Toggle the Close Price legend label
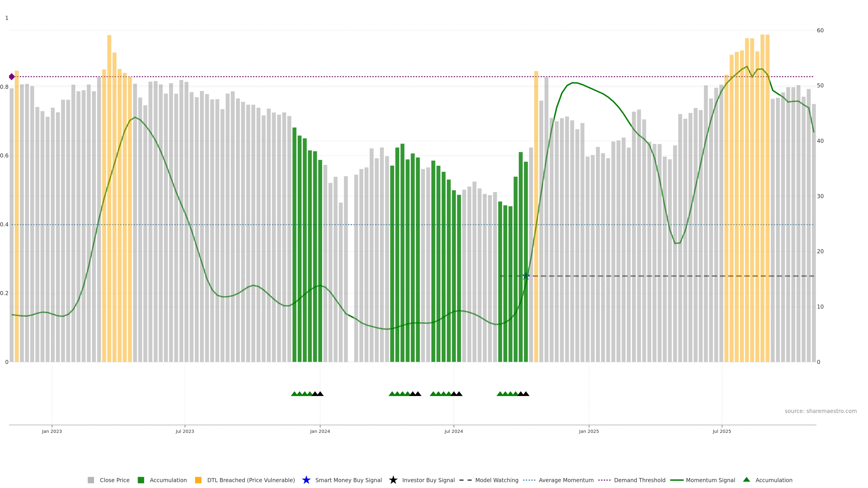868x488 pixels. click(x=115, y=480)
